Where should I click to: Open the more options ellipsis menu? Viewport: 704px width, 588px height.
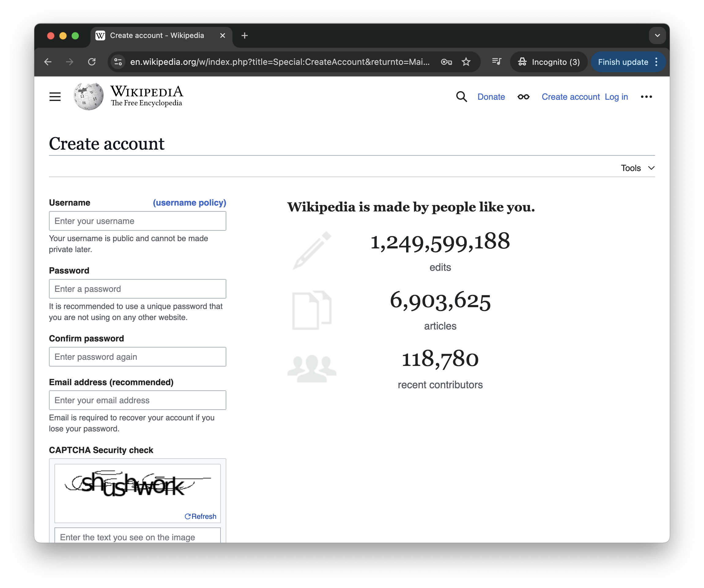[x=646, y=97]
